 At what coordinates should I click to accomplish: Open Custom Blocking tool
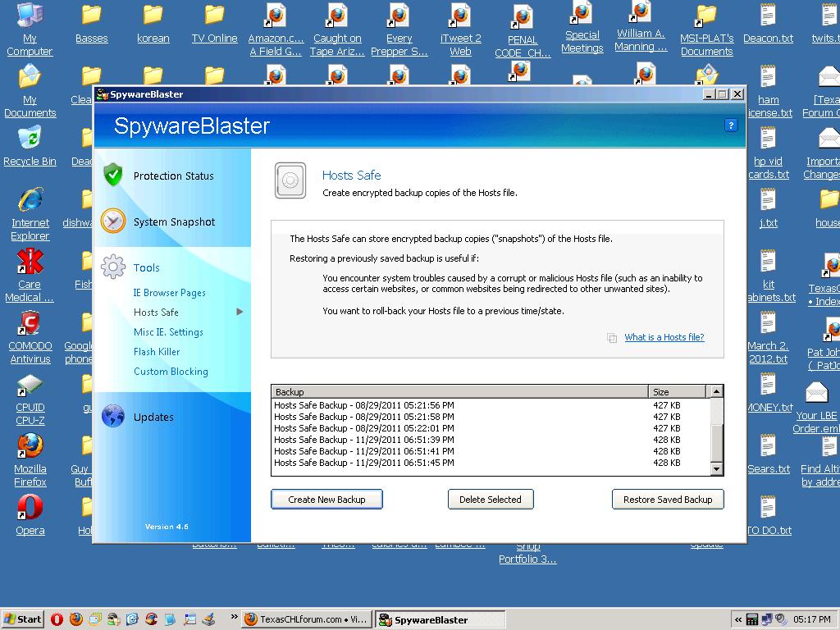pos(171,372)
